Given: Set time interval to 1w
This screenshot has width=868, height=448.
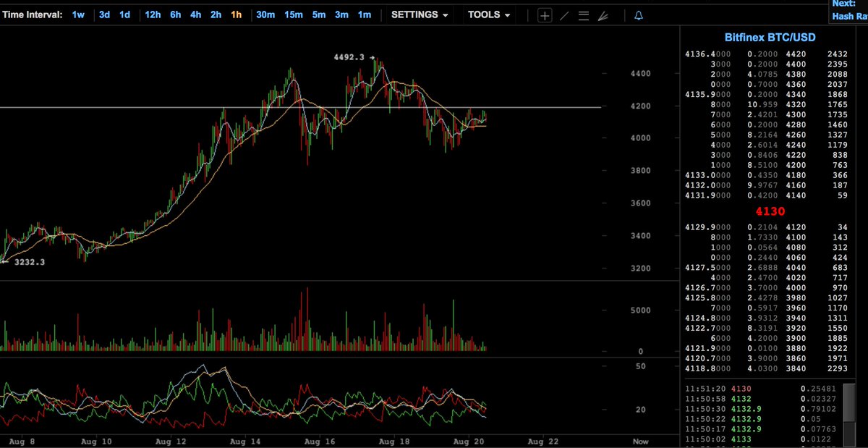Looking at the screenshot, I should tap(78, 14).
